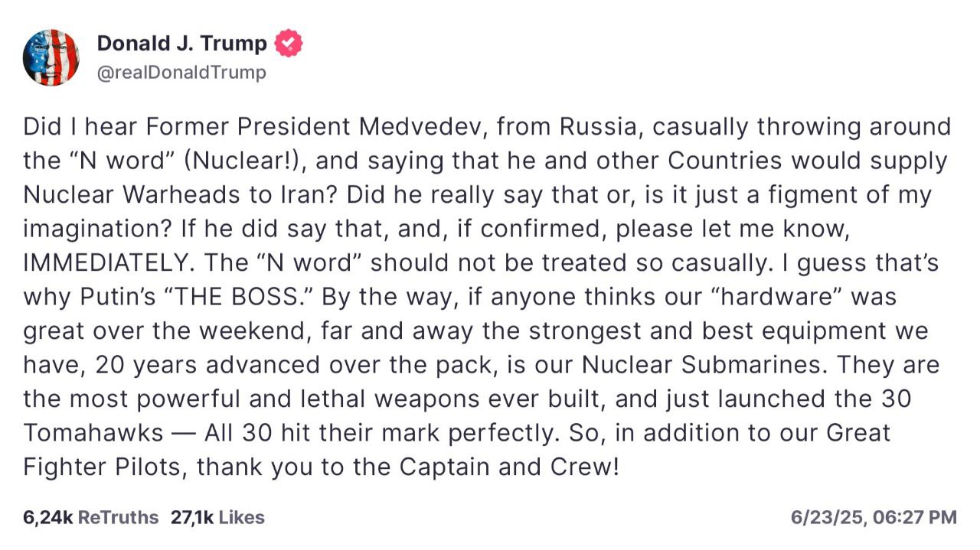Click the 6/23/25, 06:27 PM timestamp
This screenshot has width=980, height=550.
(873, 517)
